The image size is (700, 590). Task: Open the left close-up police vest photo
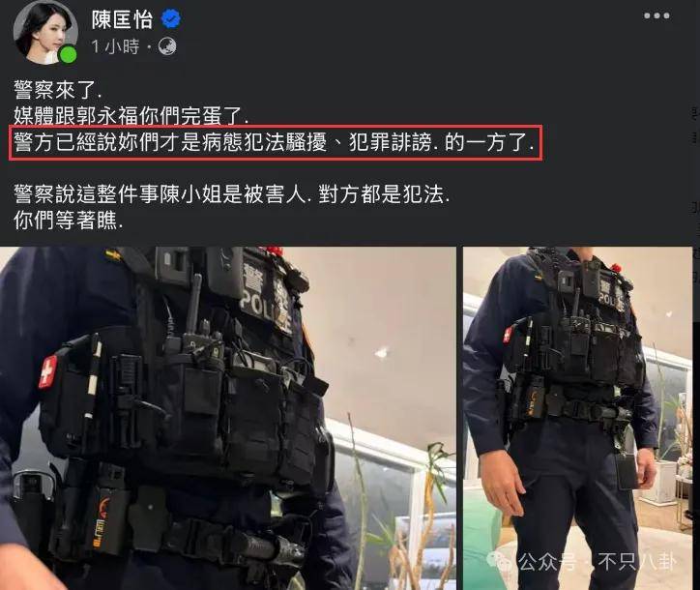tap(227, 418)
